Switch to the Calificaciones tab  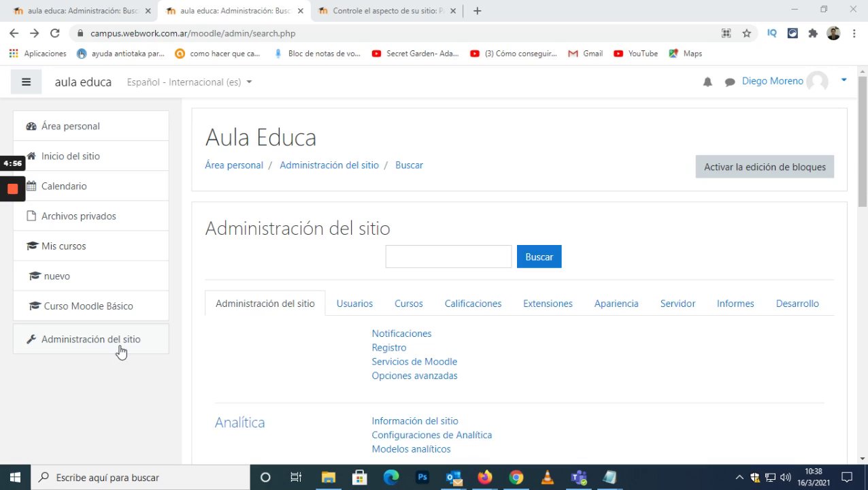click(473, 304)
